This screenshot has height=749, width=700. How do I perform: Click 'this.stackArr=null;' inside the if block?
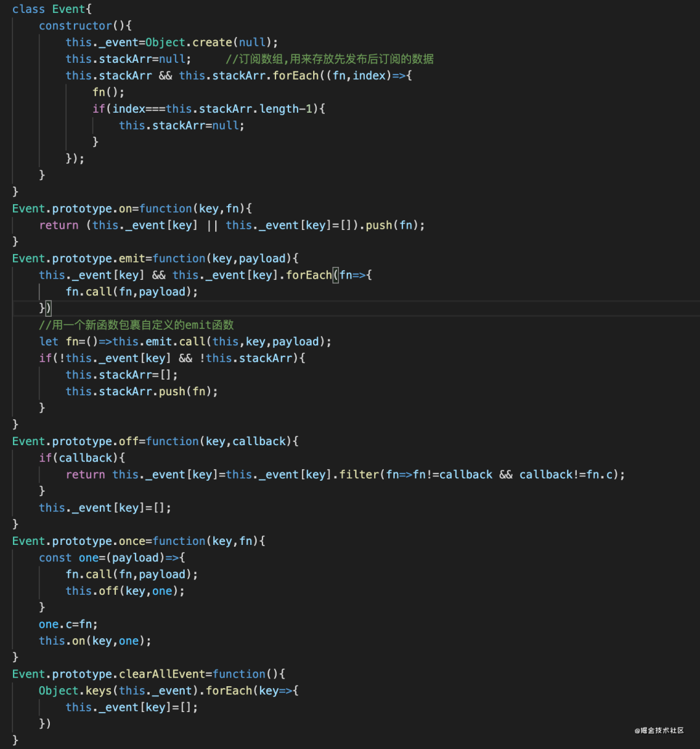tap(181, 126)
